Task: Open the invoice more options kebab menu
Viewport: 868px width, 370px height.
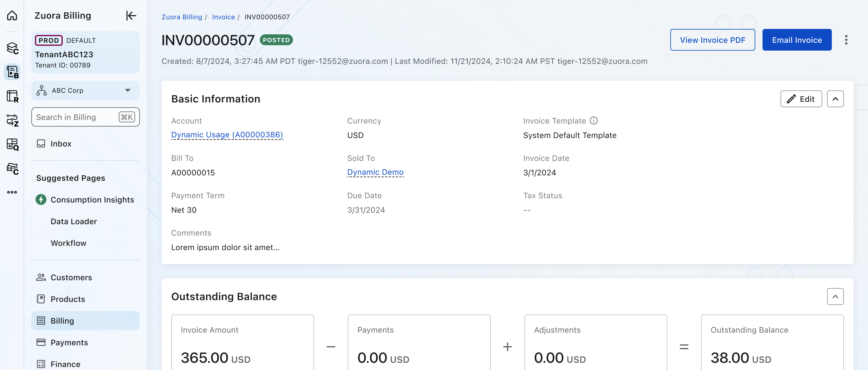Action: point(846,40)
